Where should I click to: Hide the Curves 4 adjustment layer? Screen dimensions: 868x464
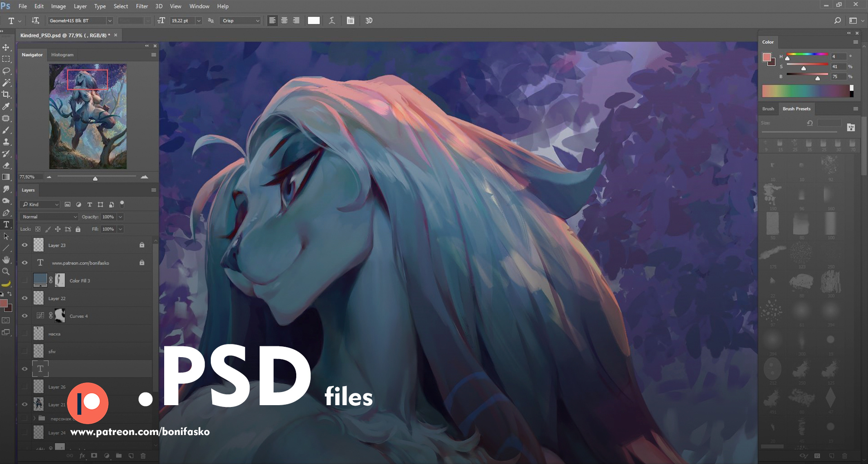click(25, 316)
